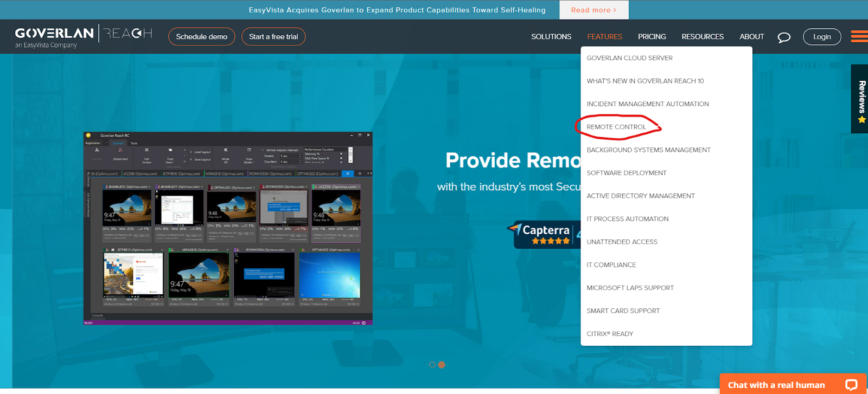
Task: Click the EasyVista Acquires Goverlan announcement text
Action: pyautogui.click(x=397, y=10)
